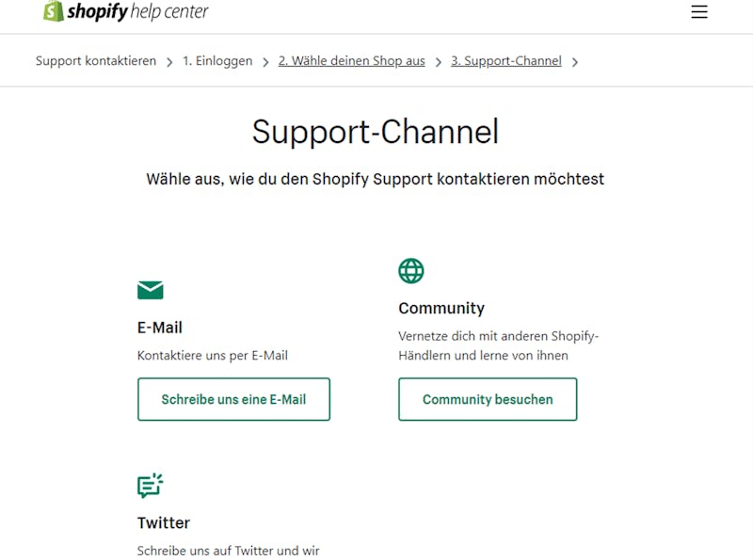This screenshot has width=753, height=560.
Task: Click the green globe Community icon
Action: point(411,271)
